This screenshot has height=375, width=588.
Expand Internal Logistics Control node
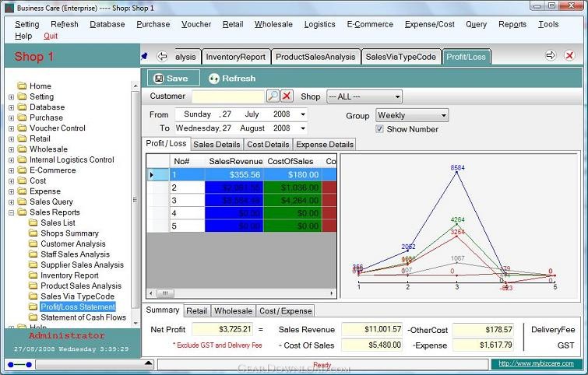[x=11, y=160]
